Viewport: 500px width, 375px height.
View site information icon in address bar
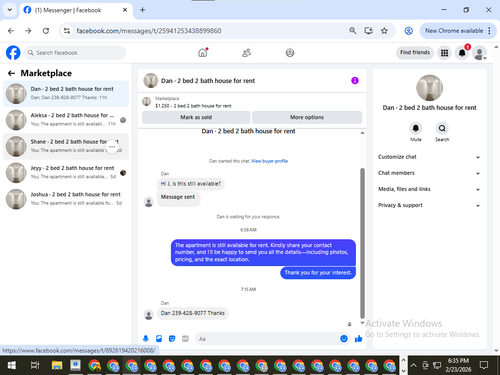pos(67,31)
